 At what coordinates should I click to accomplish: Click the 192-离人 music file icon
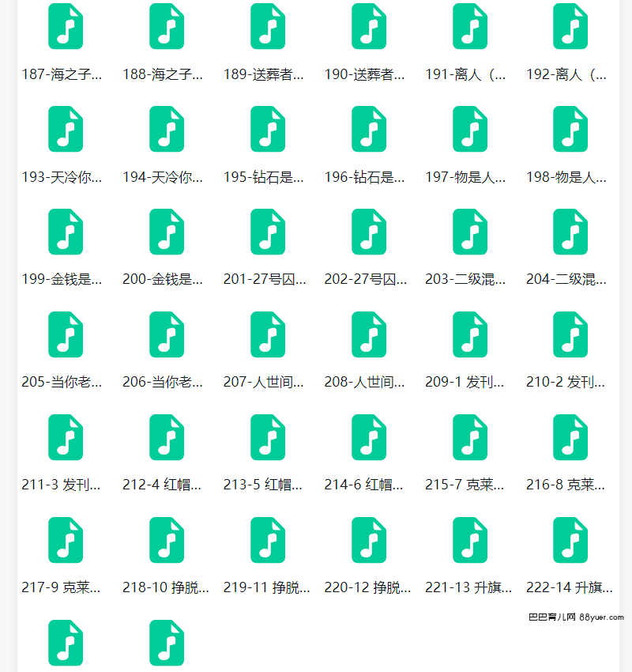(x=570, y=26)
